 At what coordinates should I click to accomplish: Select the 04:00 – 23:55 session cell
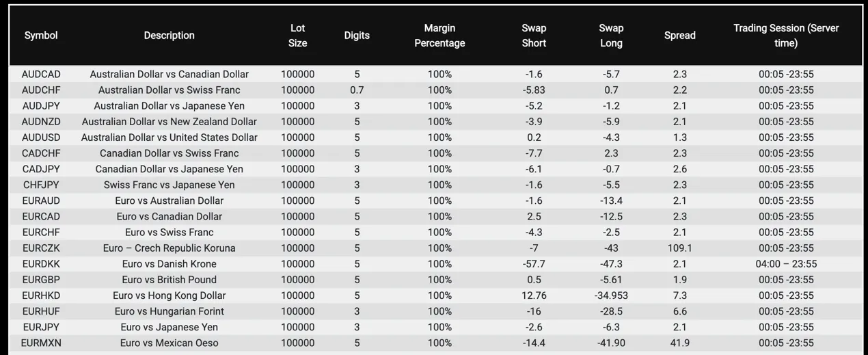pos(786,263)
